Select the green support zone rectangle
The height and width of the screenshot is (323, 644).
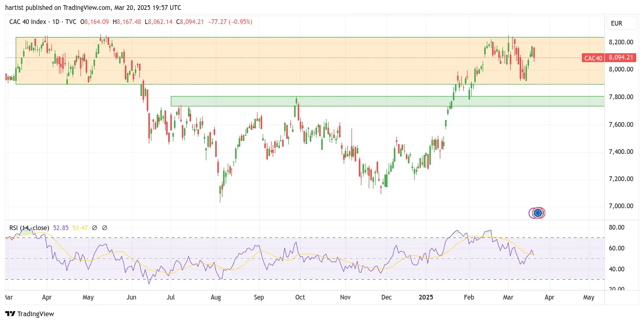click(x=388, y=101)
